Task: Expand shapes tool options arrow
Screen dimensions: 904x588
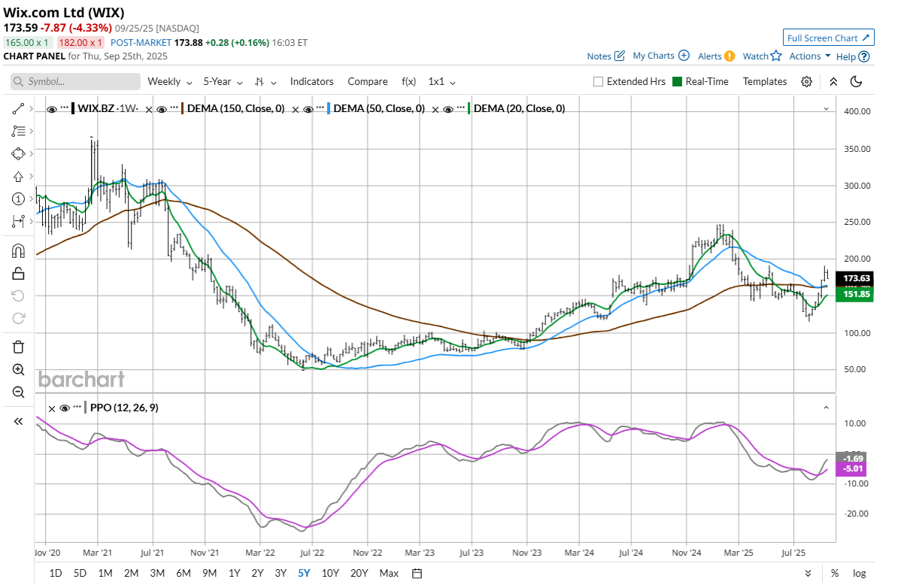Action: pos(31,153)
